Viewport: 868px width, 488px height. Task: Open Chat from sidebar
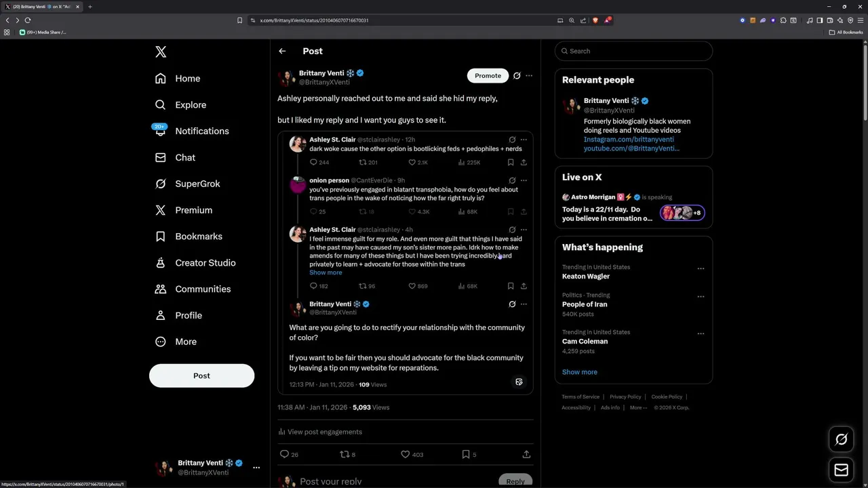tap(175, 157)
